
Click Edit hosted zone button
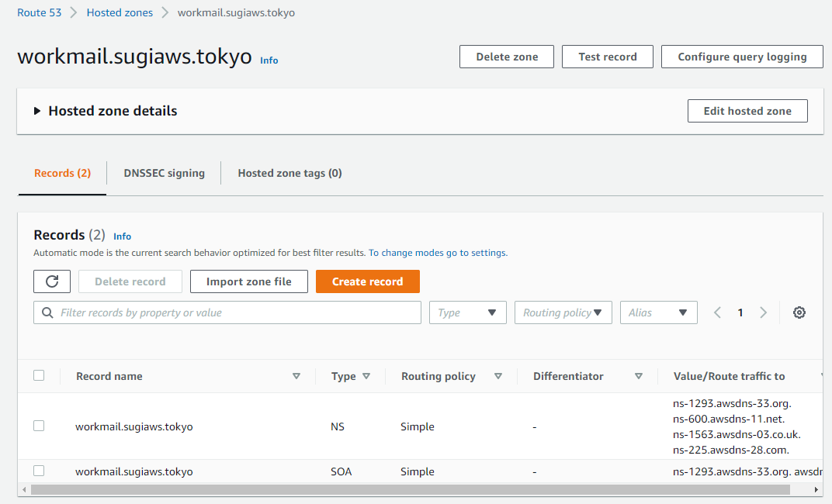click(747, 111)
